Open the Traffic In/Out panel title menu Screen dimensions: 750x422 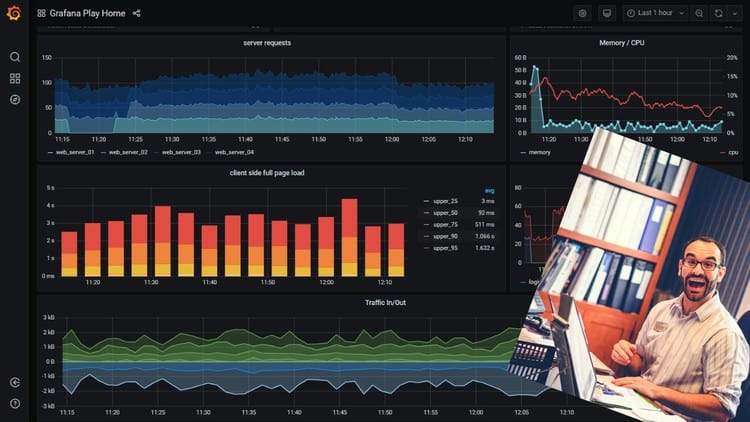pyautogui.click(x=387, y=302)
